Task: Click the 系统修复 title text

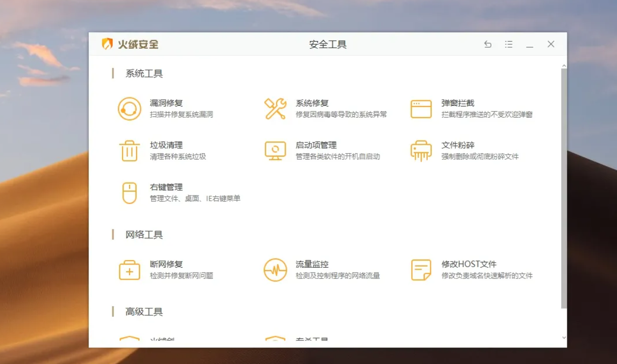Action: click(312, 103)
